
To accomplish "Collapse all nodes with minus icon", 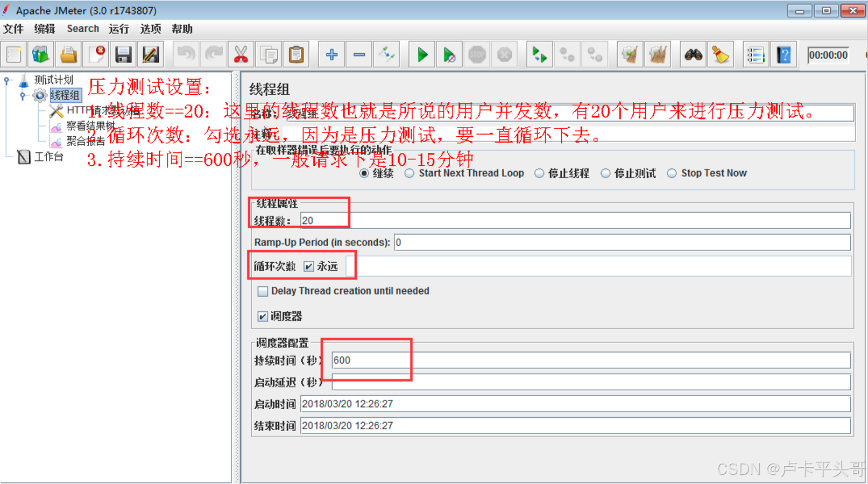I will 359,54.
